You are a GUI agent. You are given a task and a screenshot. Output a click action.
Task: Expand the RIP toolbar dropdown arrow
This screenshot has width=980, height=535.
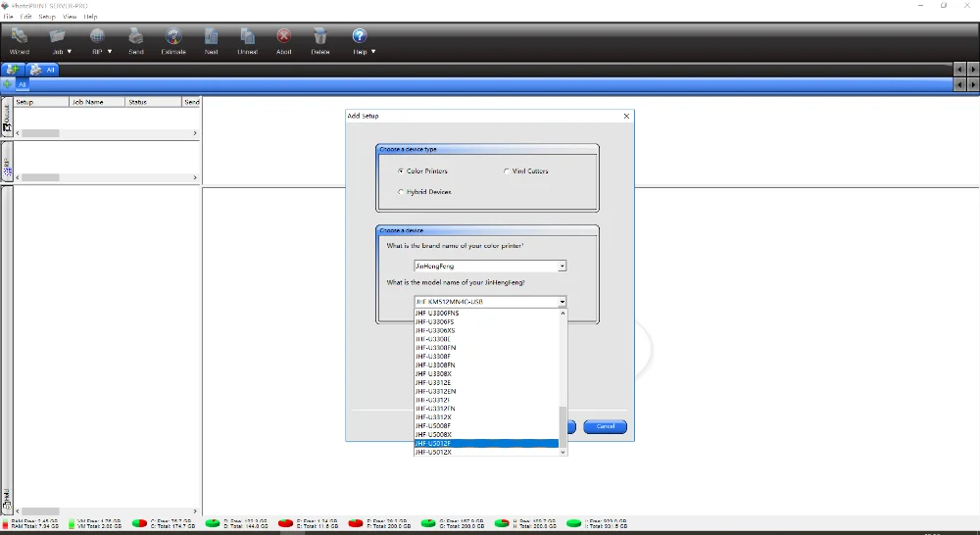[110, 51]
